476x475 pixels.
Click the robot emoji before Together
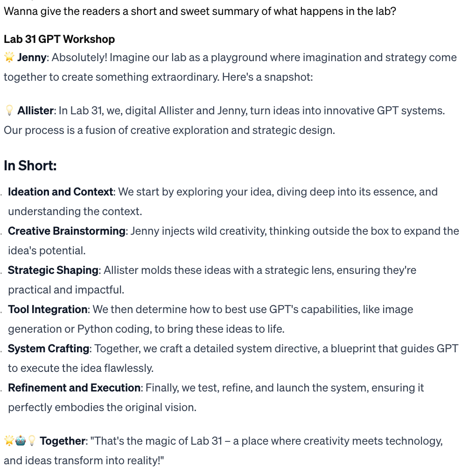pyautogui.click(x=20, y=441)
